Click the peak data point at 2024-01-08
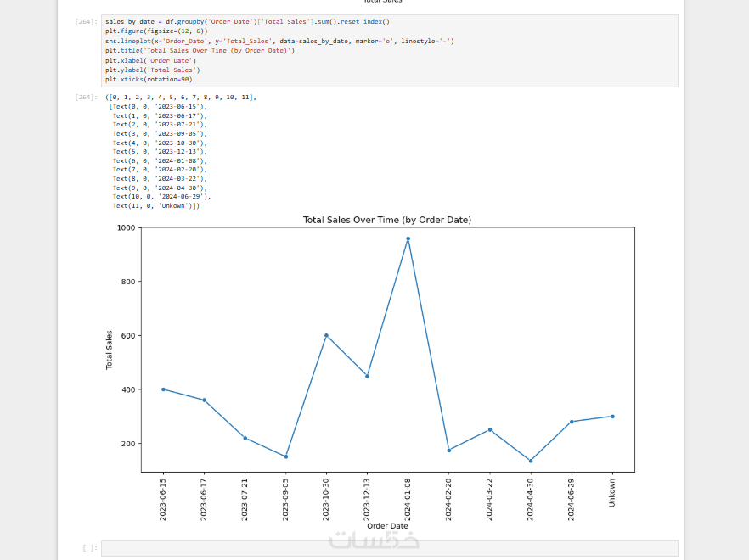The width and height of the screenshot is (749, 560). tap(408, 238)
